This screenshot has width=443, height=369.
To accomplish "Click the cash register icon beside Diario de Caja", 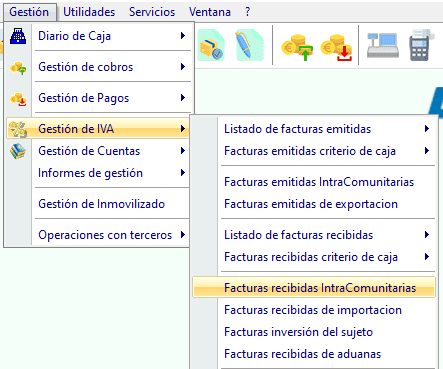I will click(18, 36).
